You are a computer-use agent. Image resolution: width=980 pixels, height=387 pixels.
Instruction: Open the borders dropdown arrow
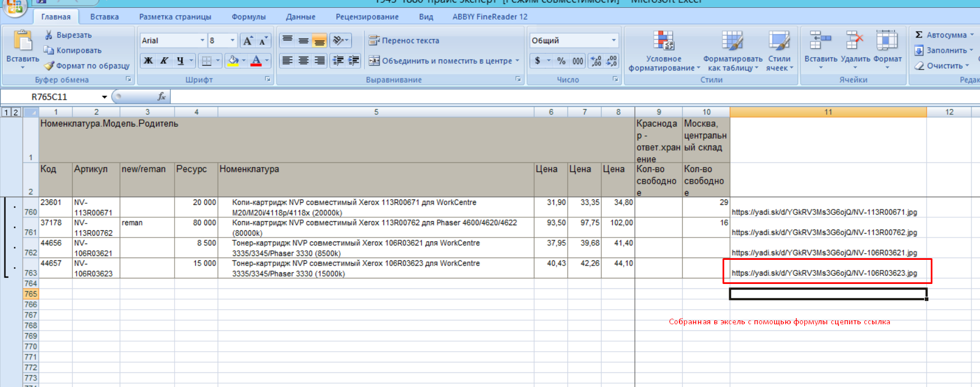217,60
